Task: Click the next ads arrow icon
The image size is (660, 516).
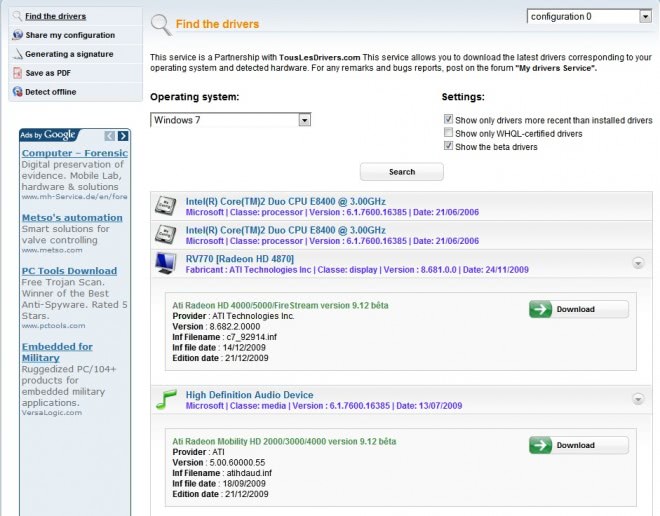Action: click(123, 135)
